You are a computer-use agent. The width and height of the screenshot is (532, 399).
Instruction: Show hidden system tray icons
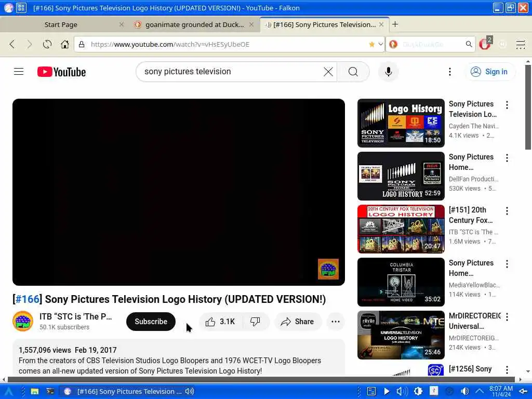point(478,391)
